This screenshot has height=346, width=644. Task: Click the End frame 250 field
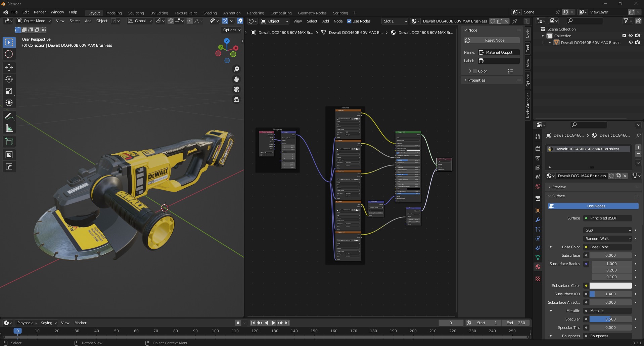pyautogui.click(x=515, y=323)
